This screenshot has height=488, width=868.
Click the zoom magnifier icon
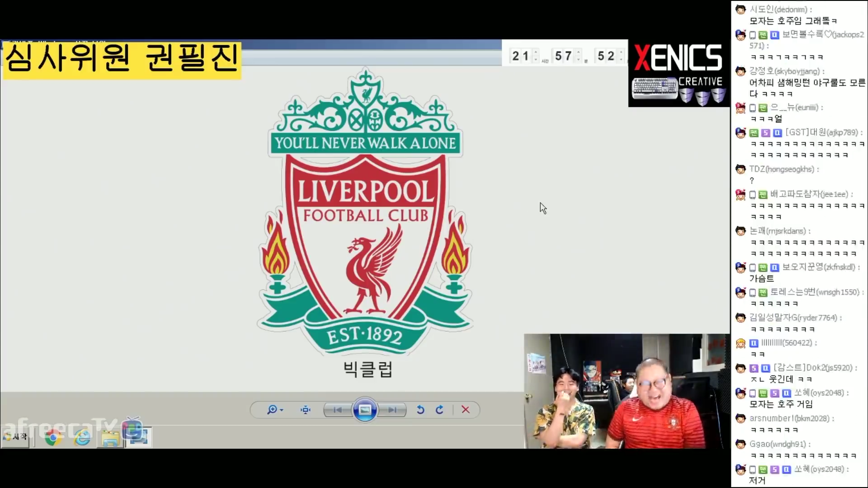(x=272, y=410)
